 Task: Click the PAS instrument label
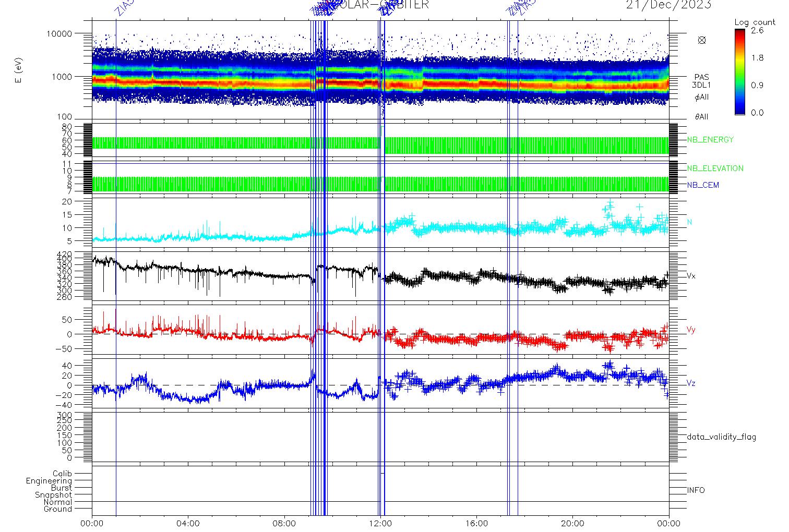click(702, 77)
